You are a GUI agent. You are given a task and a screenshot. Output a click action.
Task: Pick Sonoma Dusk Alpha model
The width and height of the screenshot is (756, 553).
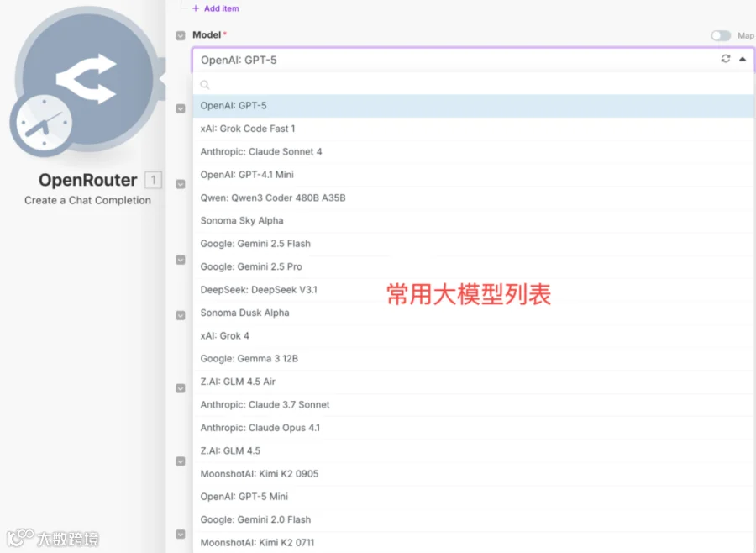473,313
